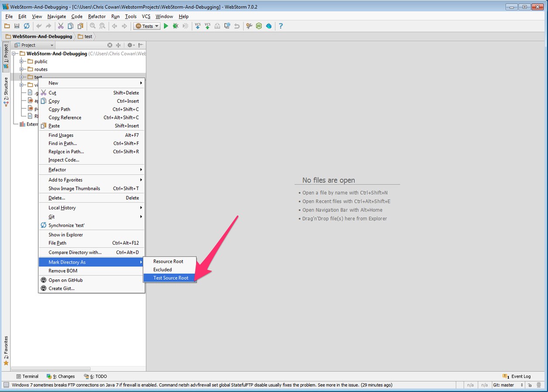The height and width of the screenshot is (392, 548).
Task: Click the Synchronize toolbar icon
Action: tap(27, 26)
